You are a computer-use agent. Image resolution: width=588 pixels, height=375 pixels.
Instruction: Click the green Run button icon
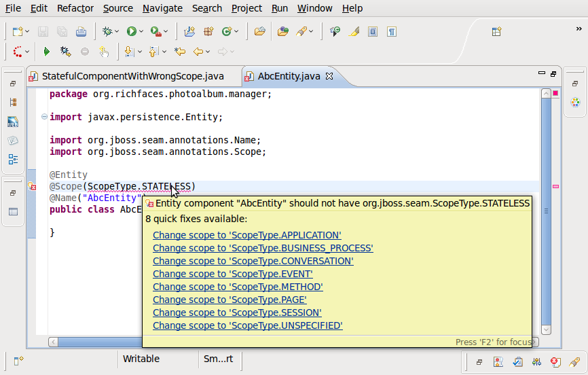(x=131, y=31)
